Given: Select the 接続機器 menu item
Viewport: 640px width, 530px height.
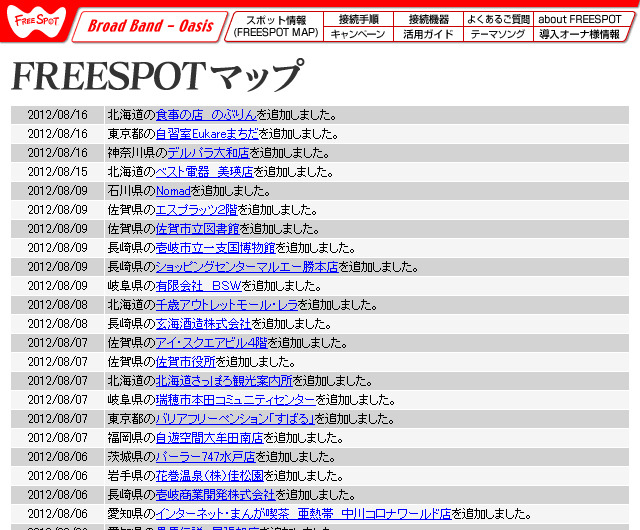Looking at the screenshot, I should click(428, 19).
